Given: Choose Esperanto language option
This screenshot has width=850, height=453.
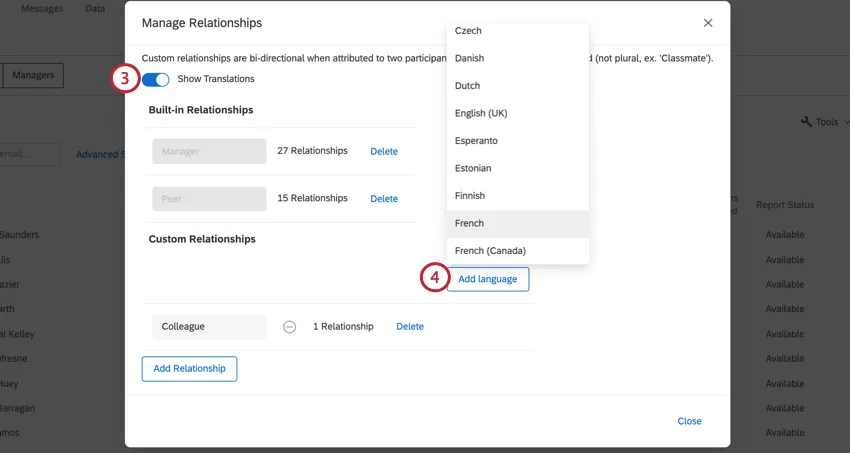Looking at the screenshot, I should click(476, 141).
